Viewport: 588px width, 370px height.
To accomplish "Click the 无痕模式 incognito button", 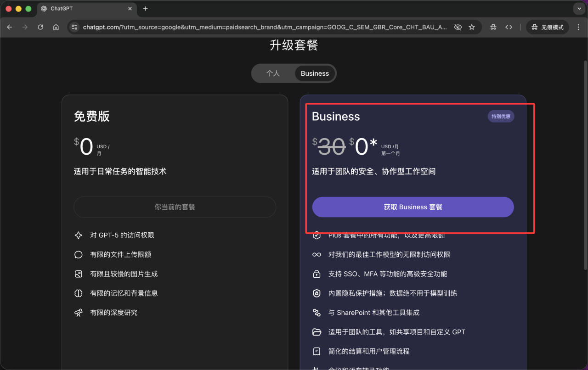I will [x=548, y=27].
